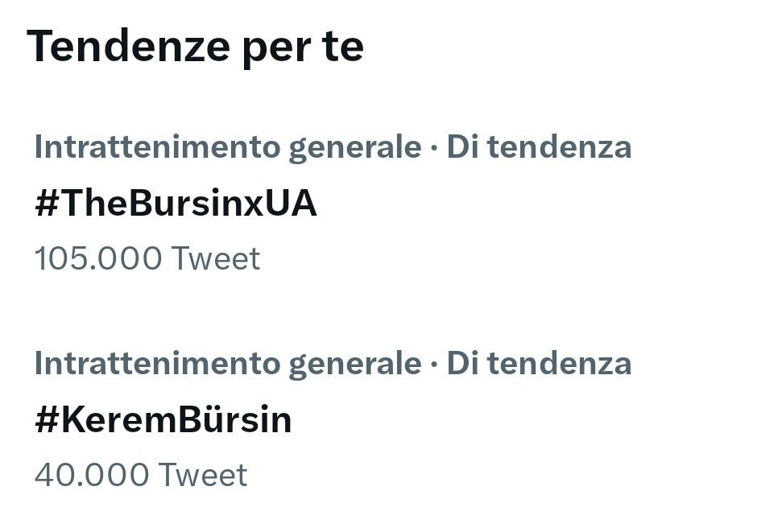The image size is (778, 532).
Task: Click "Intrattenimento generale" above #TheBursinxUA
Action: (x=228, y=147)
